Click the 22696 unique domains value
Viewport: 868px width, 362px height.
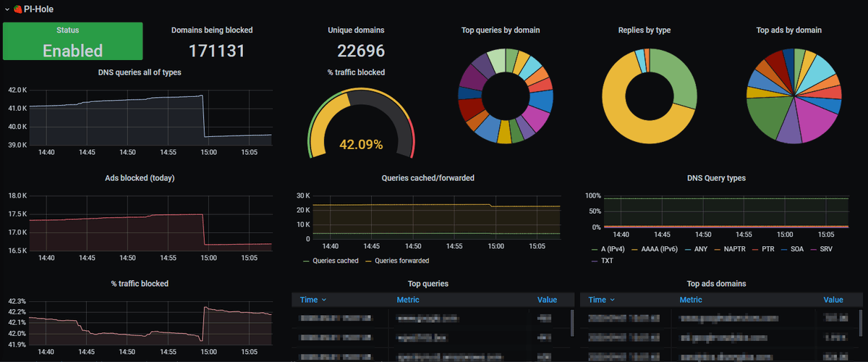coord(361,51)
